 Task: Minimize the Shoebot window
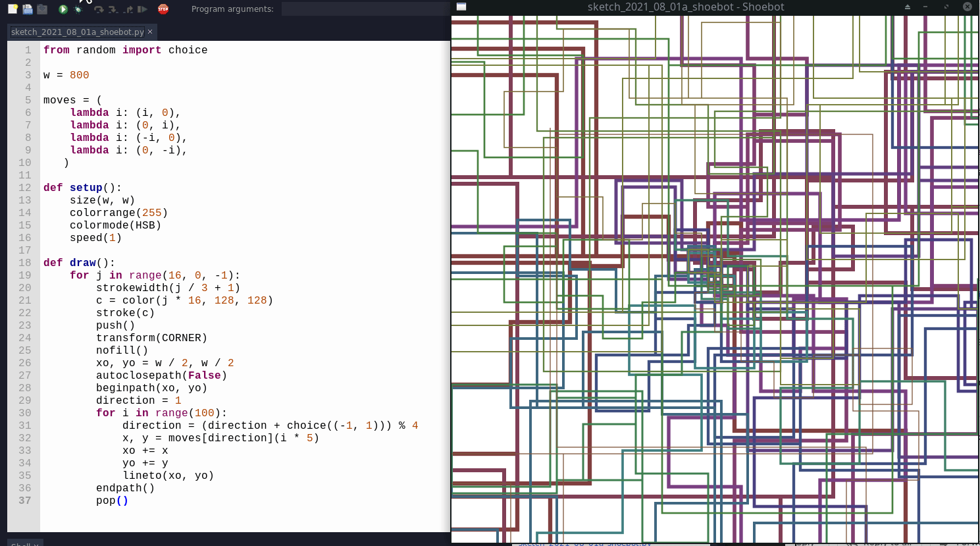coord(925,7)
